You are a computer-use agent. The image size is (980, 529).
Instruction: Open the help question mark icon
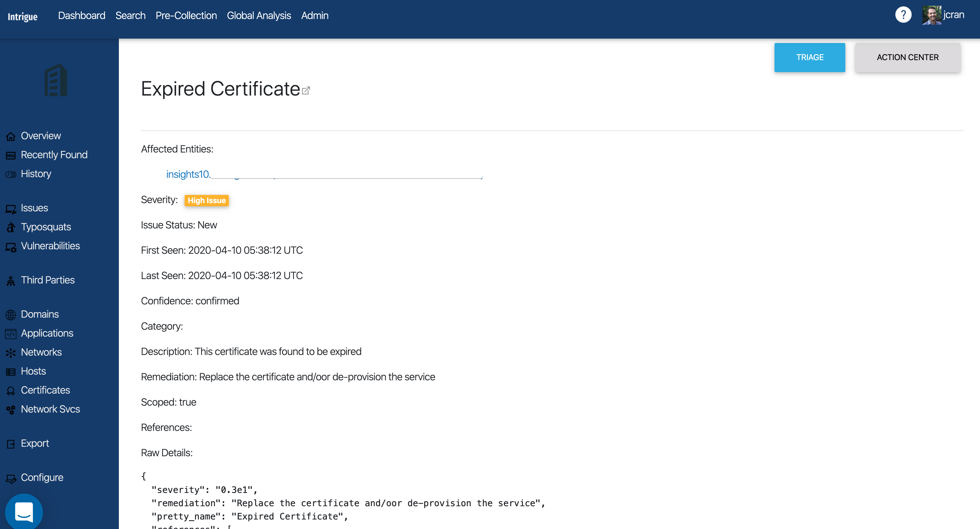(903, 15)
